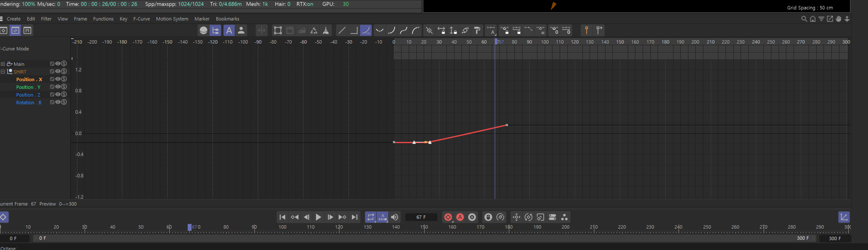This screenshot has width=868, height=250.
Task: Open the Motion System menu
Action: point(172,19)
